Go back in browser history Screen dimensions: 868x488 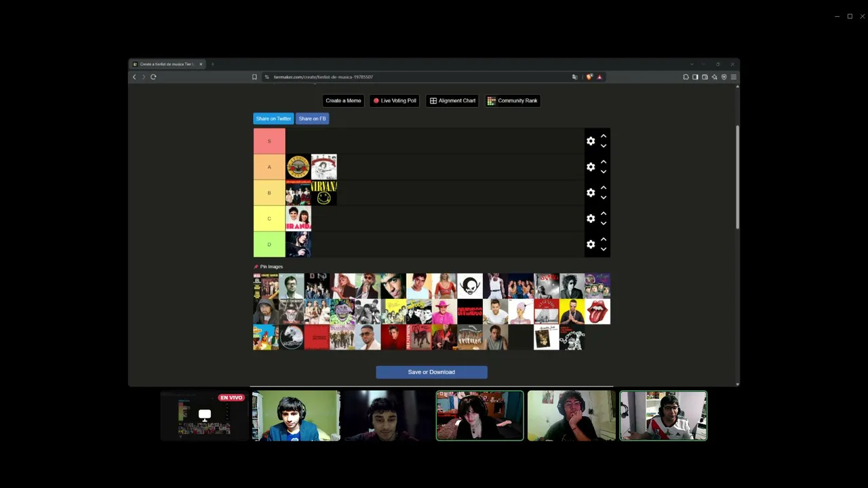pyautogui.click(x=134, y=77)
